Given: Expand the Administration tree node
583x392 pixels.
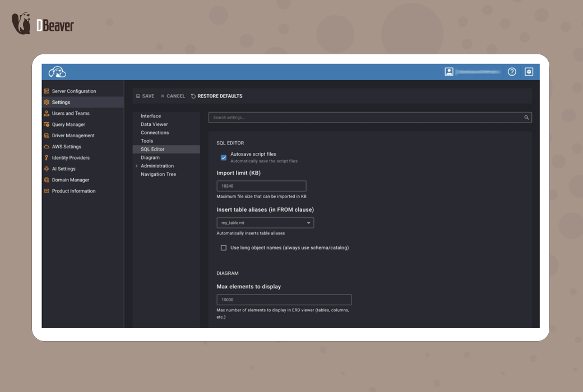Looking at the screenshot, I should pos(137,166).
